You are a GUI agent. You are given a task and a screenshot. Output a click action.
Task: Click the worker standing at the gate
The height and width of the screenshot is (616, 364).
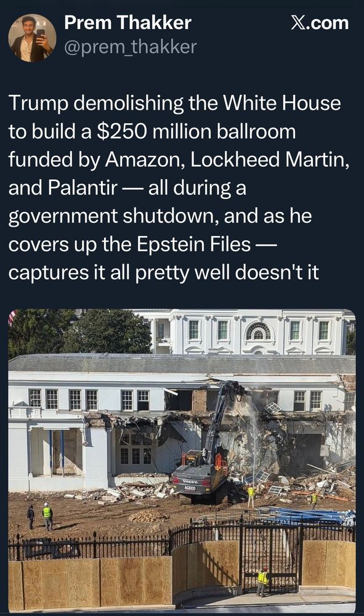262,581
